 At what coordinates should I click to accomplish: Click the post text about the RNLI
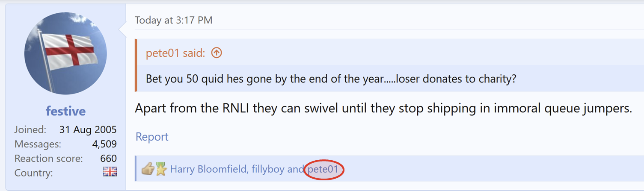pos(383,108)
